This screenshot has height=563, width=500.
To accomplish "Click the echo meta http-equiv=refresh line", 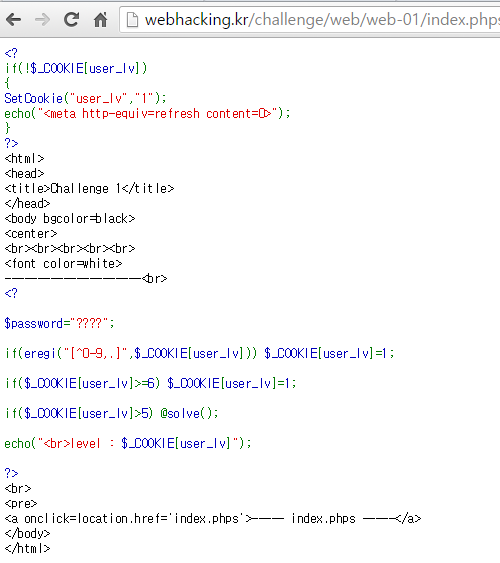I will pos(147,113).
